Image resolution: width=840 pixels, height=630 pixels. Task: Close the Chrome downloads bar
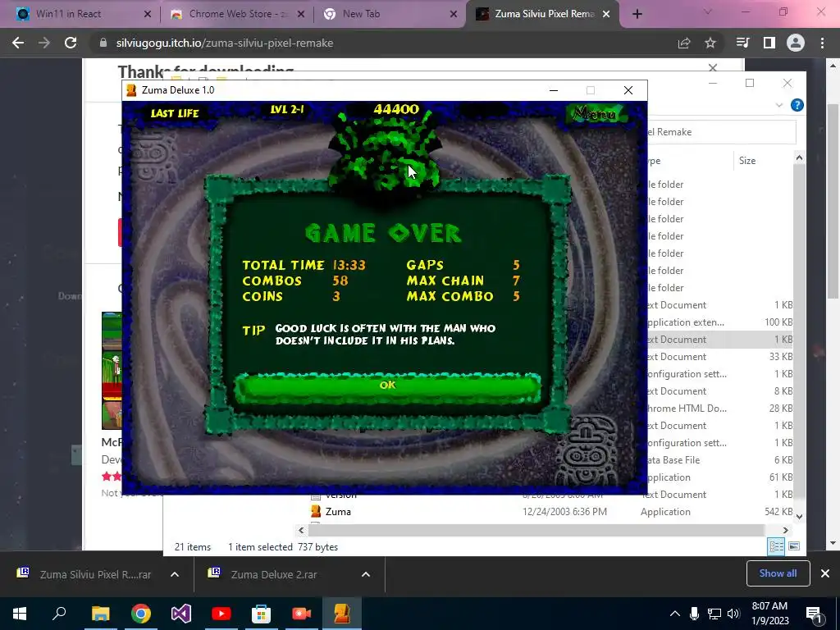pyautogui.click(x=825, y=573)
